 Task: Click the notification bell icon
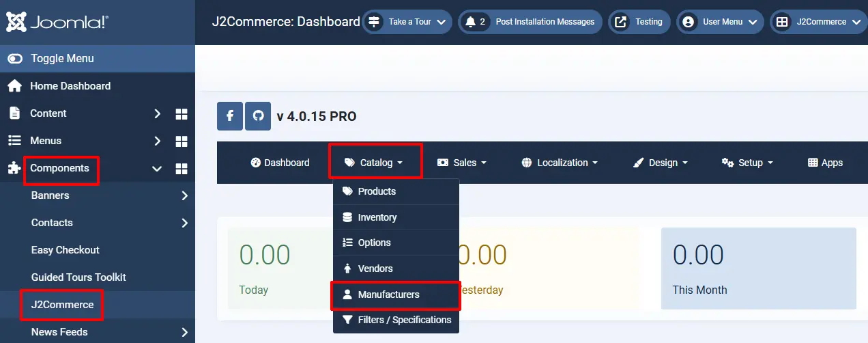[x=470, y=22]
